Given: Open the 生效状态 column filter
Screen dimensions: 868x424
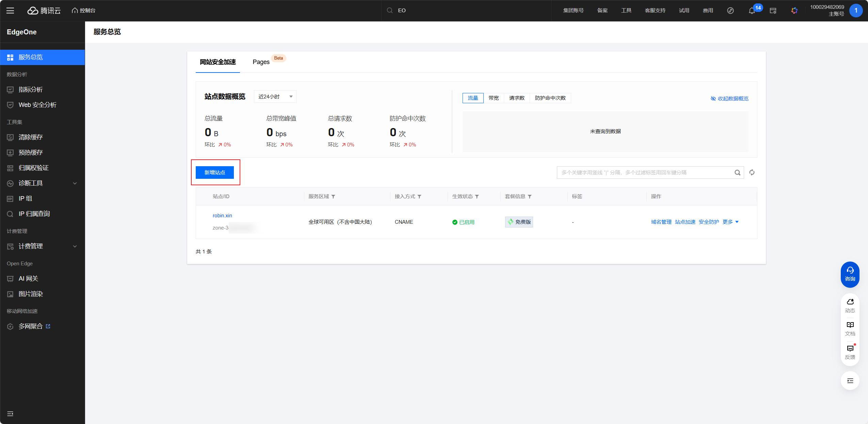Looking at the screenshot, I should click(477, 197).
